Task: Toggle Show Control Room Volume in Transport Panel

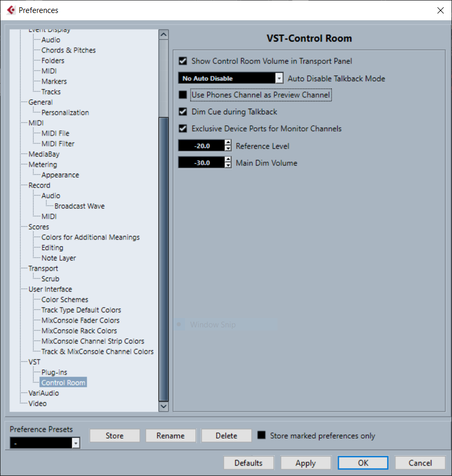Action: pyautogui.click(x=183, y=61)
